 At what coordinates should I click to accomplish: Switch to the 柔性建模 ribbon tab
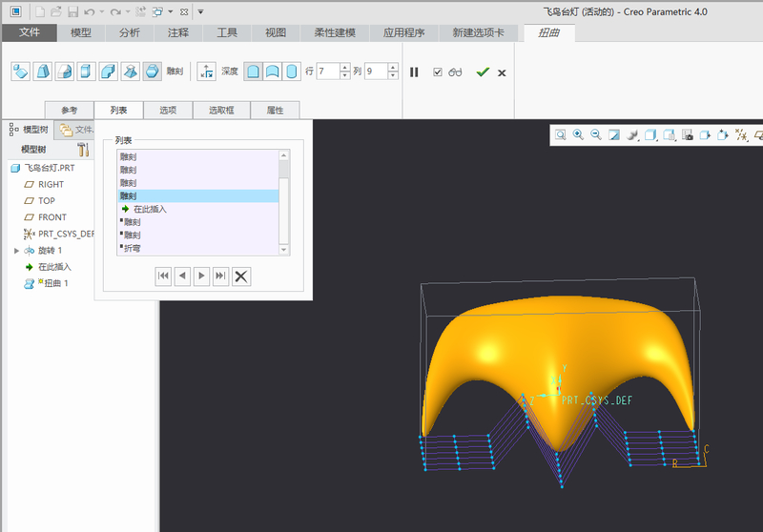point(335,32)
